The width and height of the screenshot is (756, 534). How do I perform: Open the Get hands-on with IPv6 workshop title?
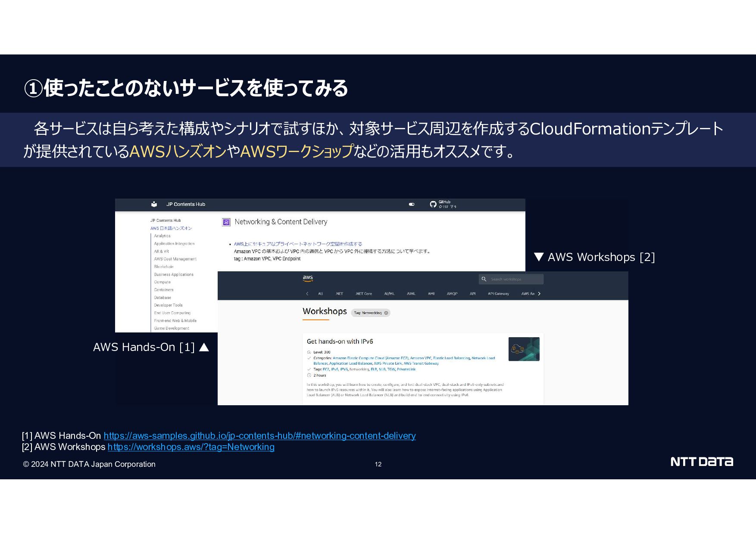pos(340,342)
